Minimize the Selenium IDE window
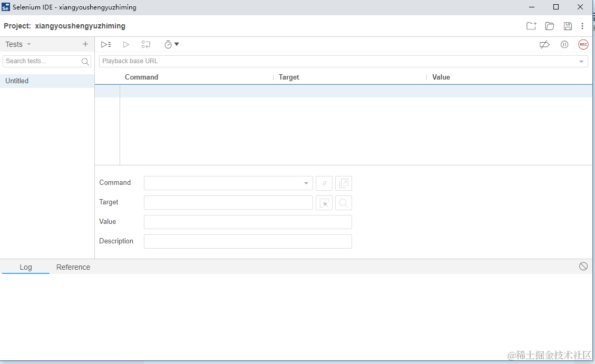Screen dimensions: 595x364 coord(532,7)
